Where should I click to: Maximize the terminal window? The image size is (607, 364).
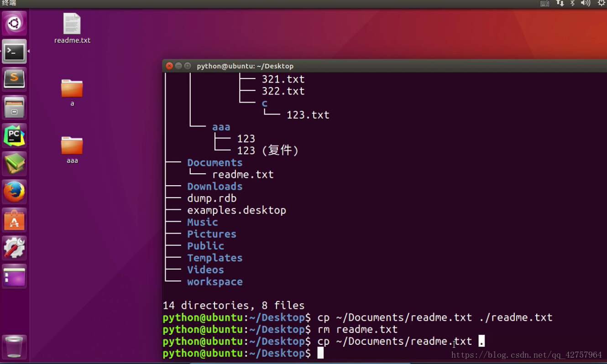[x=188, y=66]
